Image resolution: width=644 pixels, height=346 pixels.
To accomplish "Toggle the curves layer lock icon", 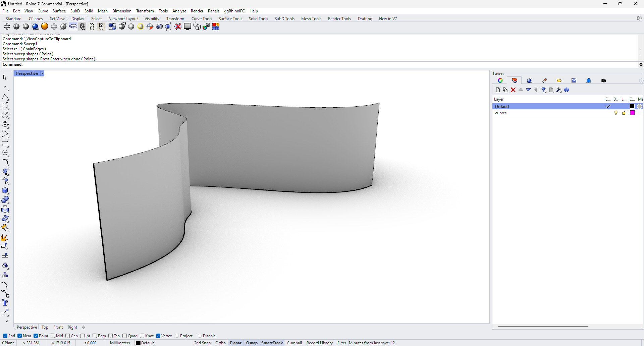I will click(x=624, y=113).
